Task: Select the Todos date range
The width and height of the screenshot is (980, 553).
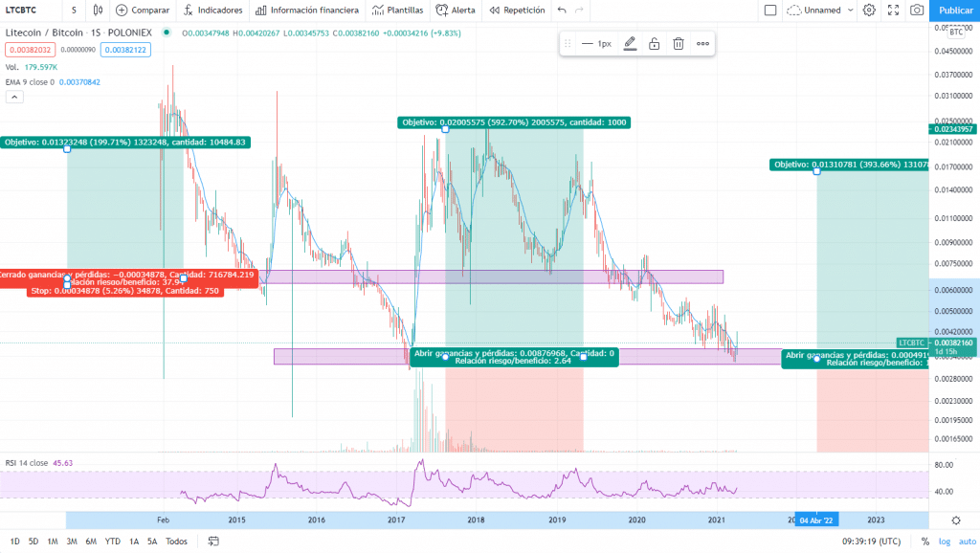Action: point(176,542)
